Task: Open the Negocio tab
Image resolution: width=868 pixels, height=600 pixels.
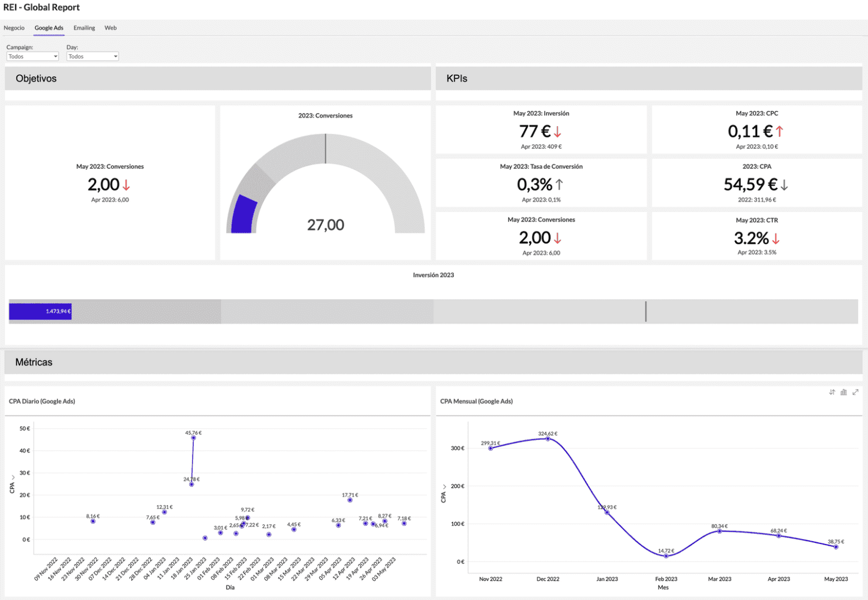Action: pos(14,27)
